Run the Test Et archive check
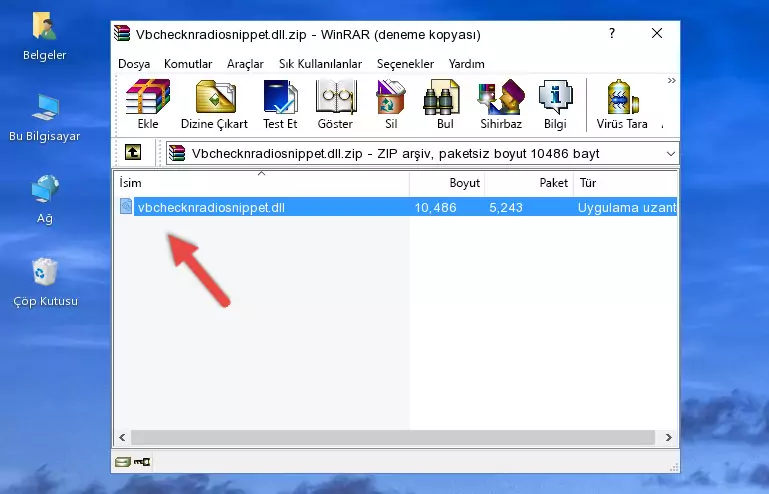The image size is (769, 494). point(280,104)
